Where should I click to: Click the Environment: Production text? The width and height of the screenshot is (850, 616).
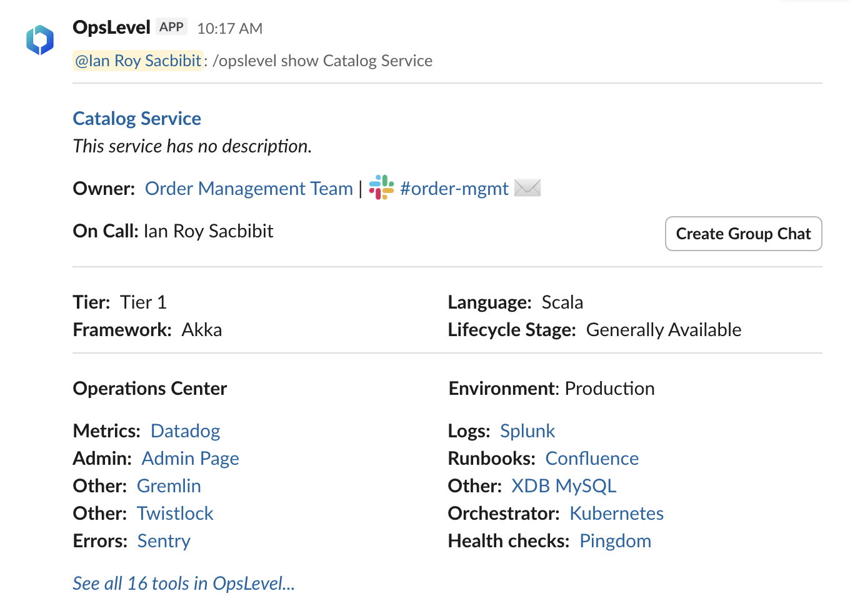[x=551, y=389]
